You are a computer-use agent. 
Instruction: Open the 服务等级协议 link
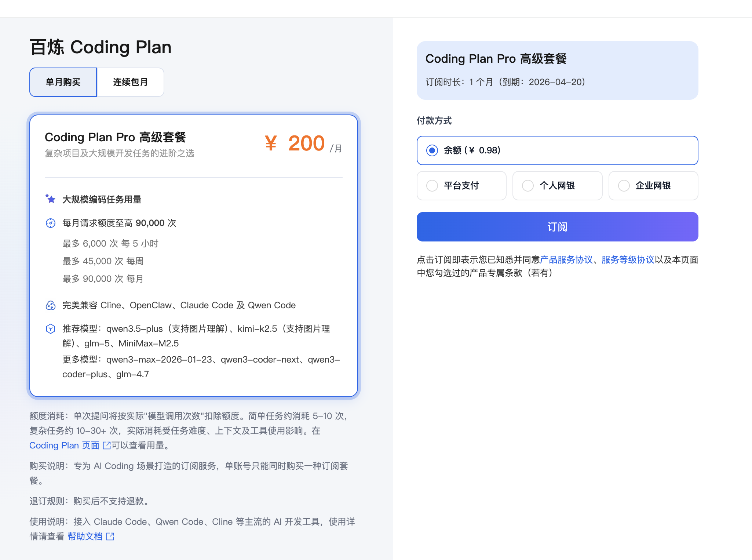tap(628, 260)
